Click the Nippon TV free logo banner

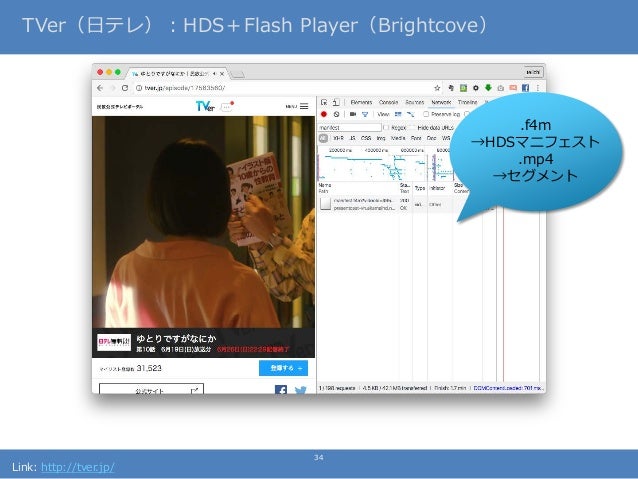[114, 342]
